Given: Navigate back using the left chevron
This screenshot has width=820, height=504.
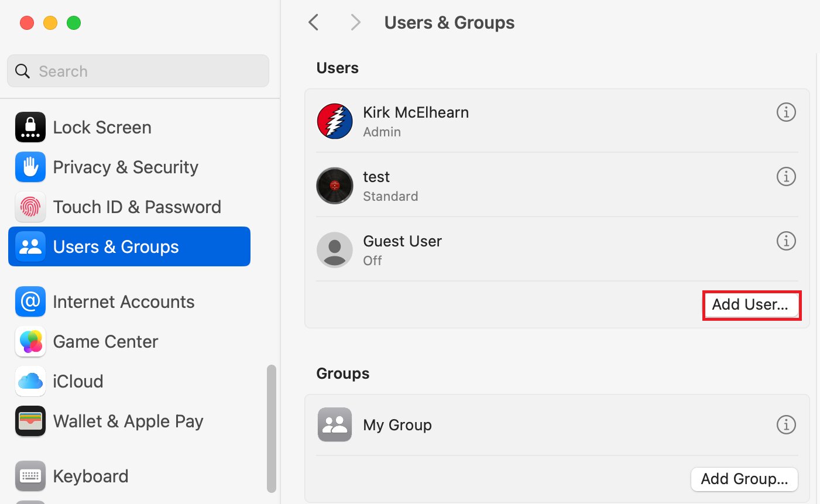Looking at the screenshot, I should [x=313, y=22].
